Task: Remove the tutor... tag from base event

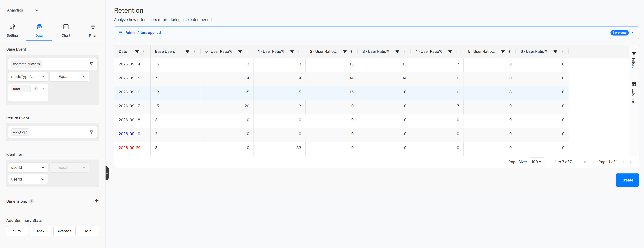Action: 28,89
